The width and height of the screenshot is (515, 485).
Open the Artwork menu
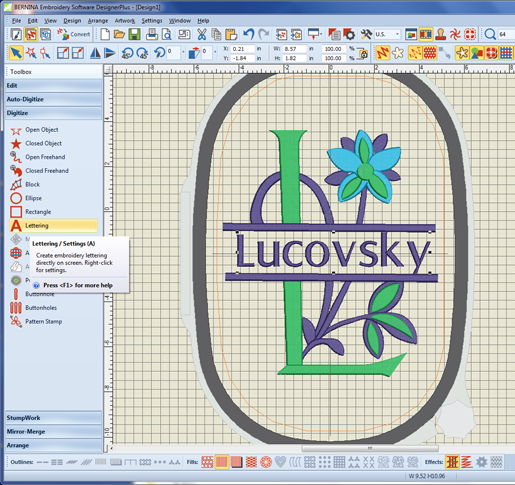[x=125, y=21]
